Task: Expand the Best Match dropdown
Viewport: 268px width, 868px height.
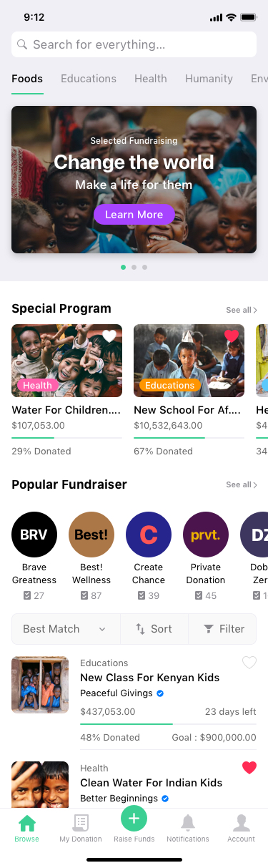Action: coord(66,629)
